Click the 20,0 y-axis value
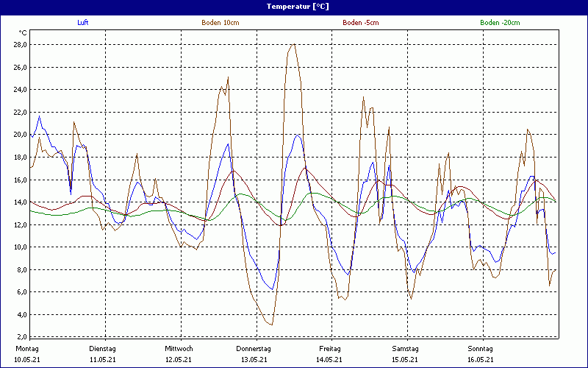Viewport: 588px width, 368px height. pyautogui.click(x=21, y=135)
